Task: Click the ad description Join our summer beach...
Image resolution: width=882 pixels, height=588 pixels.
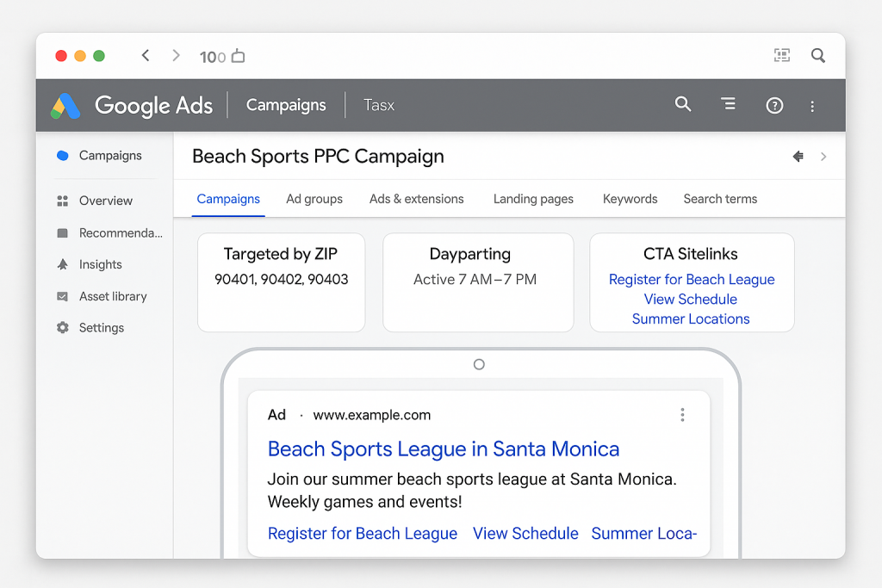Action: point(471,490)
